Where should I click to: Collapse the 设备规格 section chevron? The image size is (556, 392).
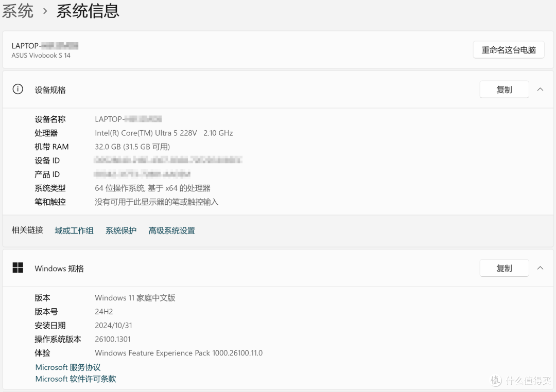(540, 90)
